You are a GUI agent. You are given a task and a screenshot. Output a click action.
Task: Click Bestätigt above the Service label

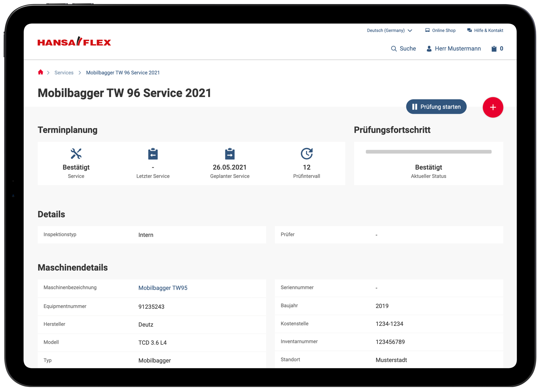click(76, 167)
